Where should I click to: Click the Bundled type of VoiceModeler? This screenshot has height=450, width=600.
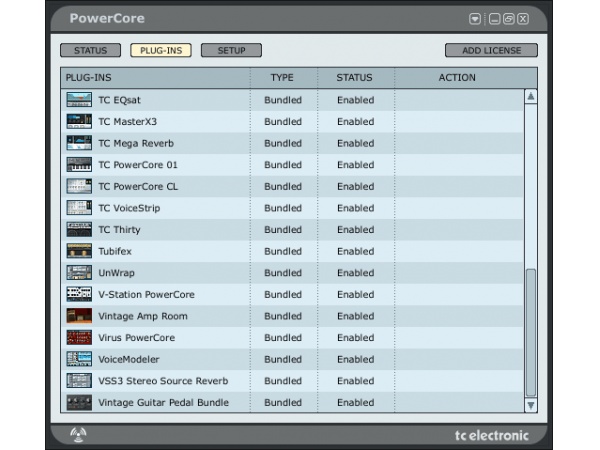pos(283,359)
